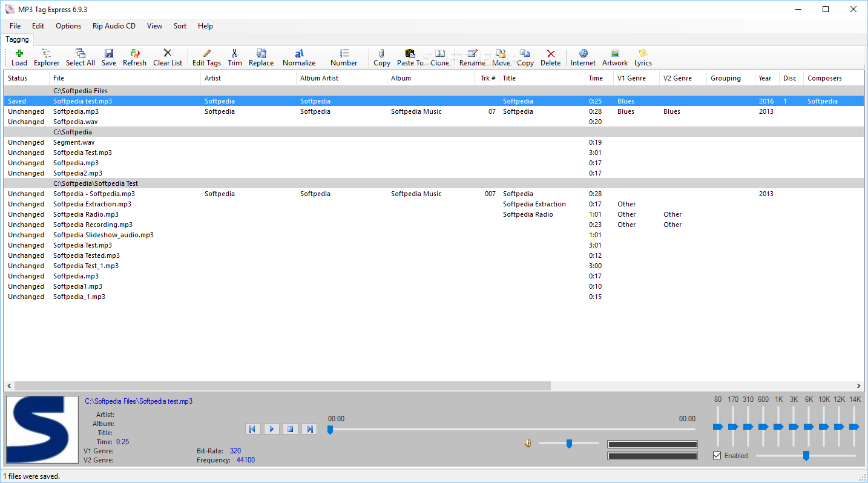Open the File menu
This screenshot has width=868, height=483.
coord(15,26)
